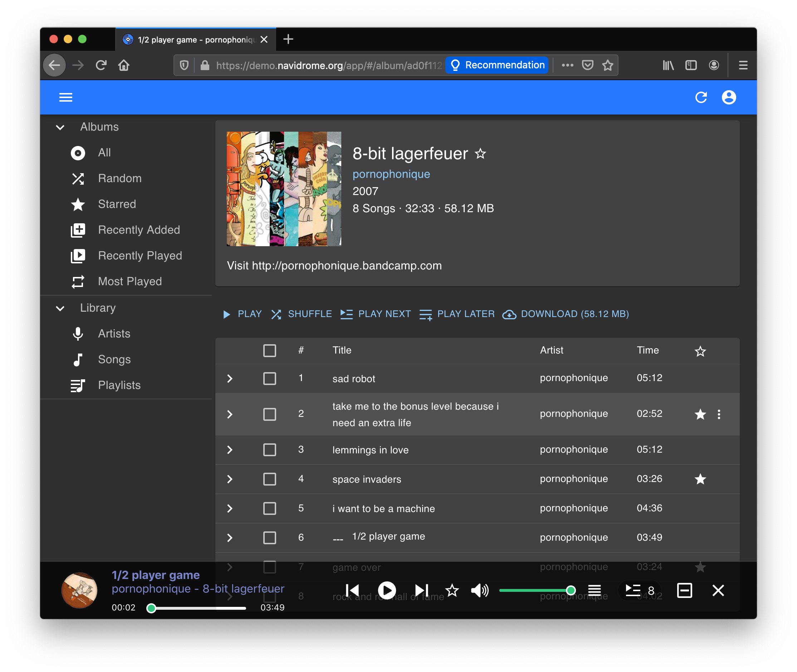Select checkbox for space invaders
The width and height of the screenshot is (797, 672).
270,479
